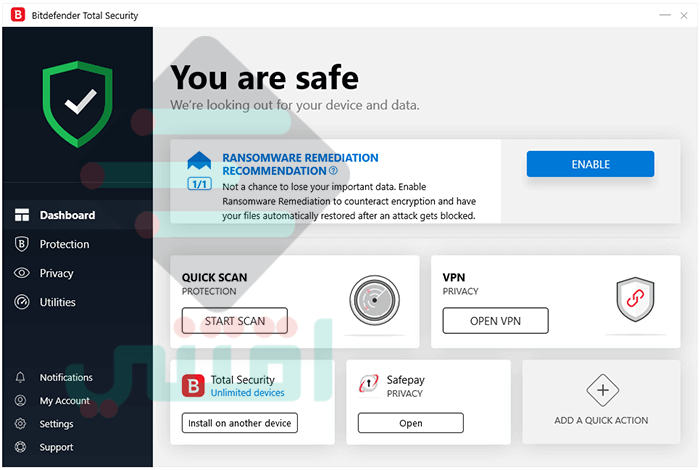The image size is (700, 470).
Task: Click the Safepay icon
Action: point(369,383)
